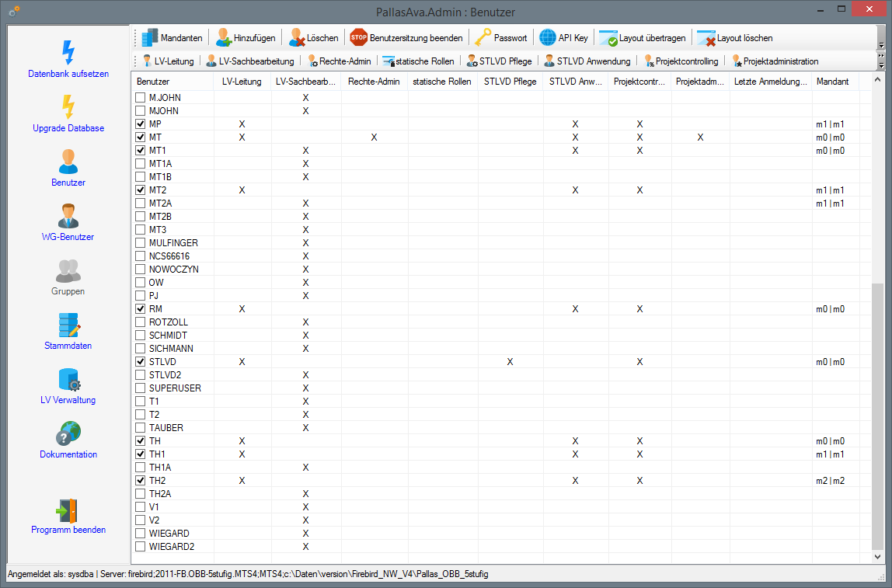Viewport: 892px width, 588px height.
Task: Click Layout löschen in the toolbar
Action: coord(735,38)
